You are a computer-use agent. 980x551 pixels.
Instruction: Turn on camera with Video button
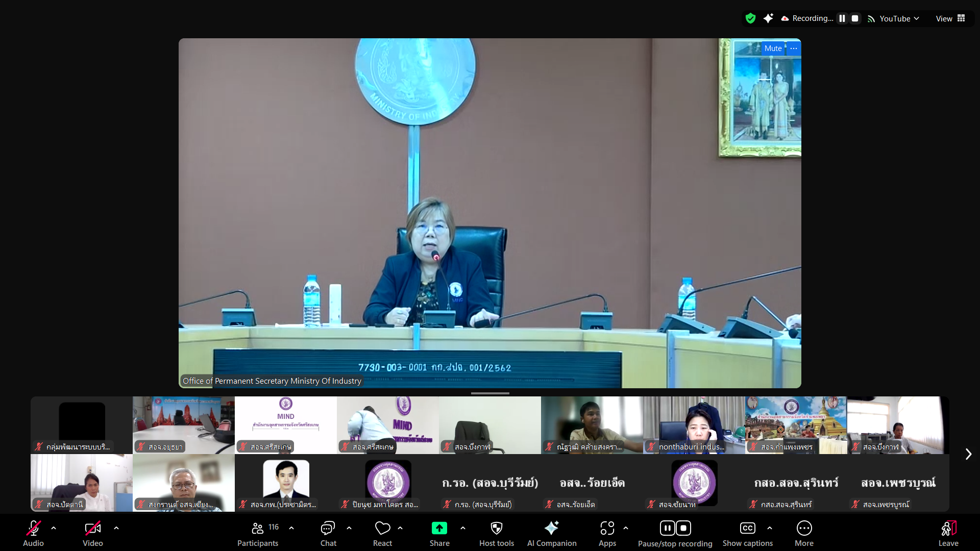coord(92,533)
